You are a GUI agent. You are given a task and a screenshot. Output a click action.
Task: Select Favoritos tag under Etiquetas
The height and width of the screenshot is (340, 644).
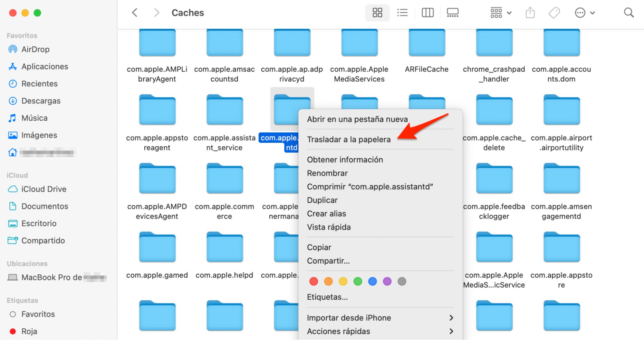[38, 314]
